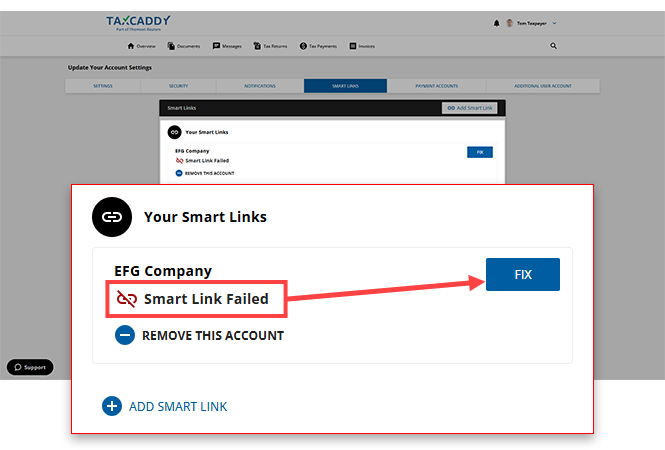Click the enlarged EFG Company name

(163, 271)
